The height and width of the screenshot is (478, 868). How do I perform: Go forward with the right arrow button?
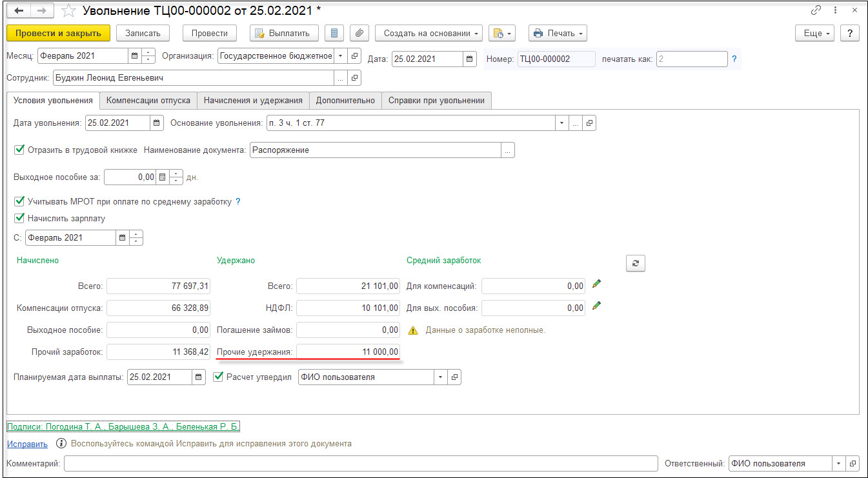(x=41, y=11)
